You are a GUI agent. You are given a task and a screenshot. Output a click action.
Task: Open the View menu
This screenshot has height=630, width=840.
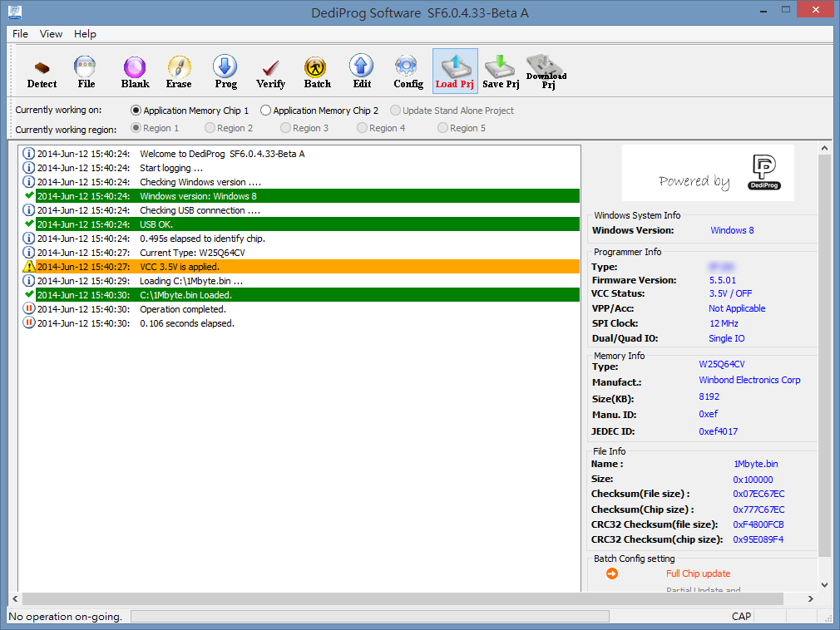coord(51,34)
